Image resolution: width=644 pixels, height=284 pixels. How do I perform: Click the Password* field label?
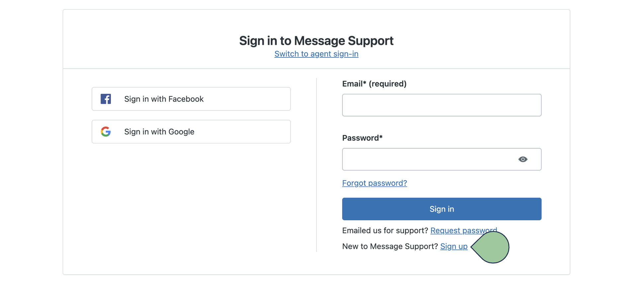pos(362,138)
